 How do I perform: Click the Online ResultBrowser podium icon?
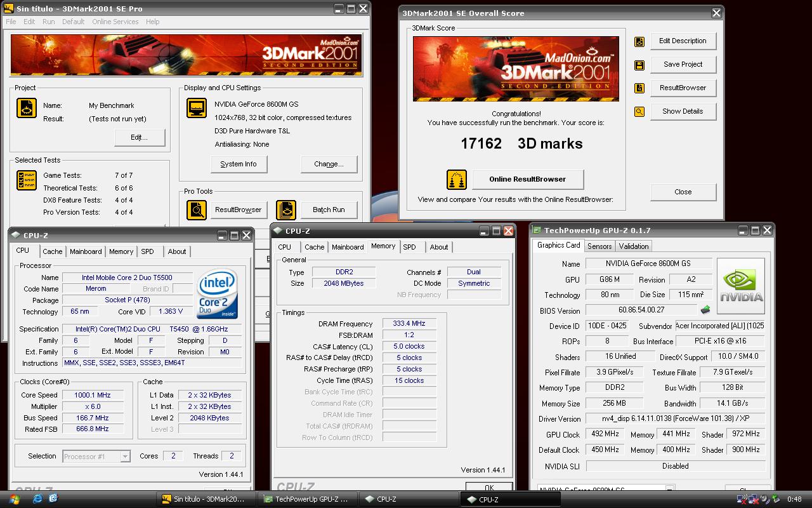pyautogui.click(x=457, y=179)
